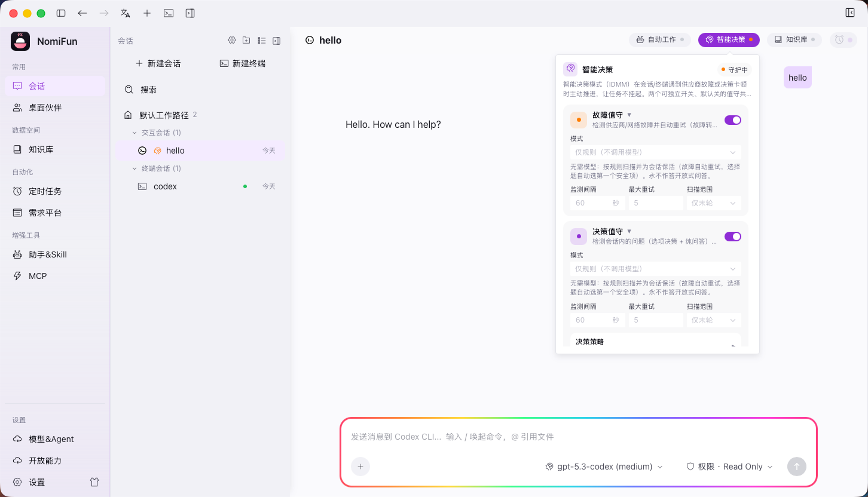
Task: Turn off the 决策值守 switch
Action: click(x=733, y=237)
